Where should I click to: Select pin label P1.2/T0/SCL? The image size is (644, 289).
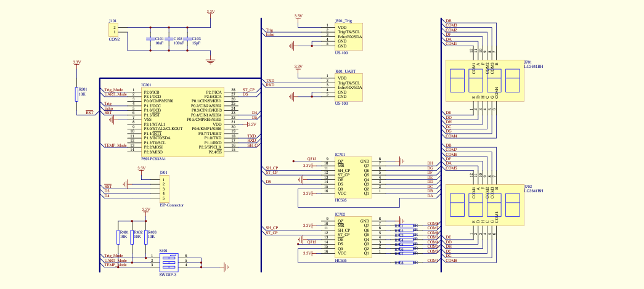tap(155, 142)
